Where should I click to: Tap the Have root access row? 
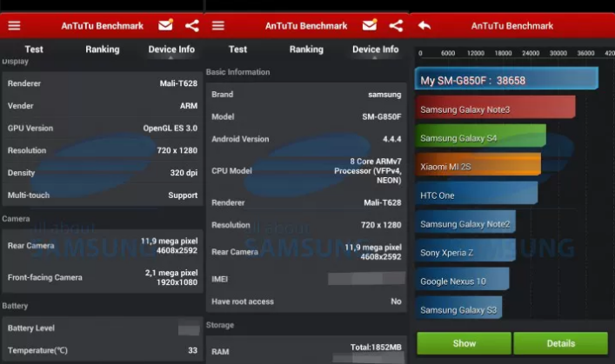coord(306,301)
